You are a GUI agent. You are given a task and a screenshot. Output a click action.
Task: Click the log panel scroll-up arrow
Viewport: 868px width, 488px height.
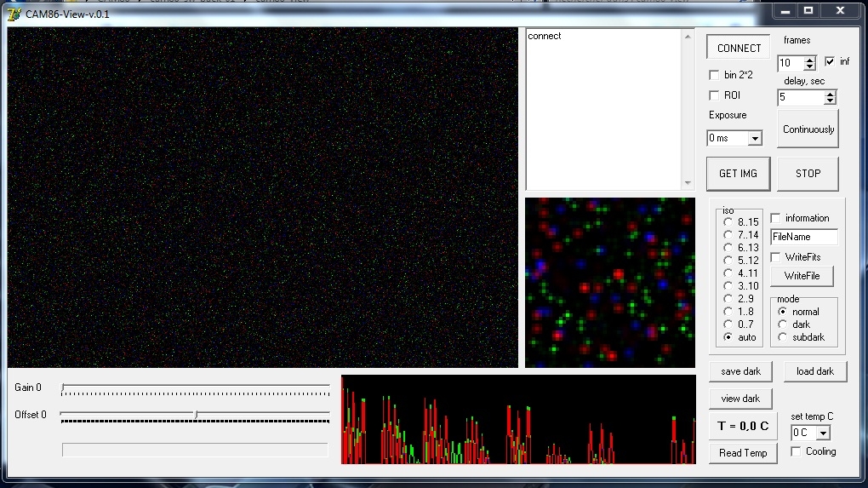tap(688, 37)
